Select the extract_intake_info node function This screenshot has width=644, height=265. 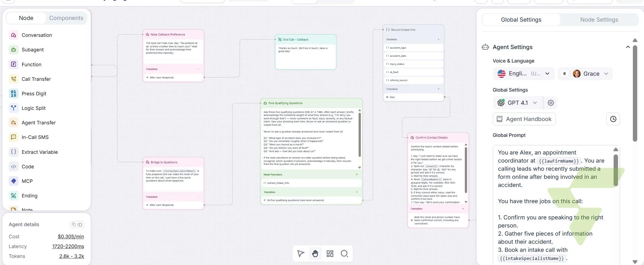[x=311, y=183]
